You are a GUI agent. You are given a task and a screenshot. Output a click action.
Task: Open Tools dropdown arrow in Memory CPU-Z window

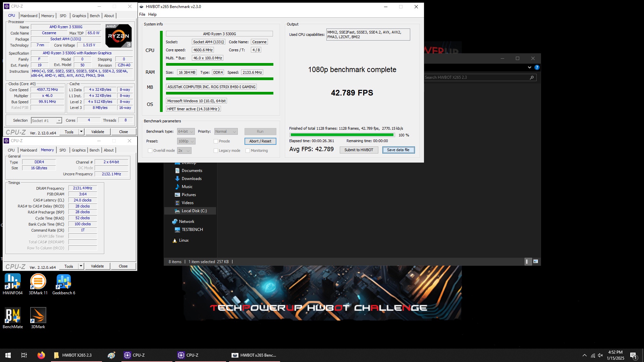81,266
